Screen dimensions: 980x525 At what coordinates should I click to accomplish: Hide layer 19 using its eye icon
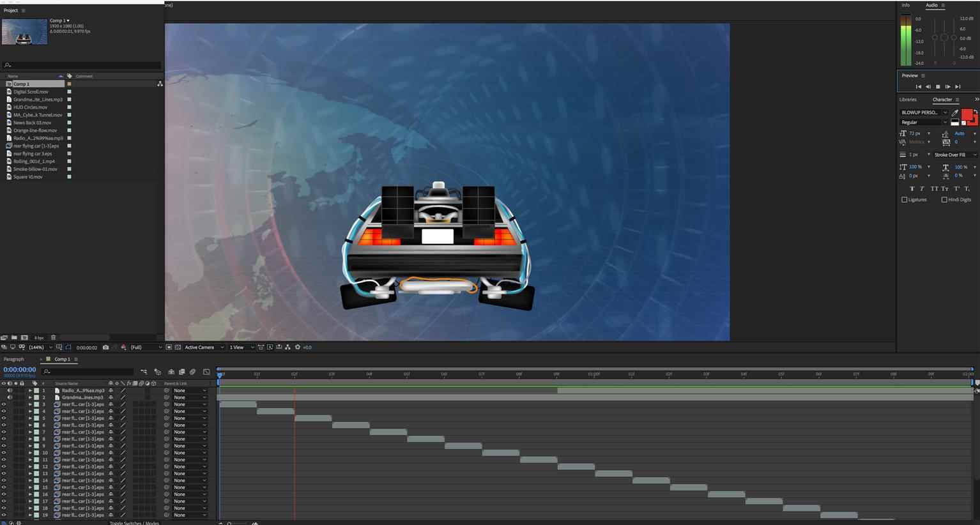(x=4, y=515)
